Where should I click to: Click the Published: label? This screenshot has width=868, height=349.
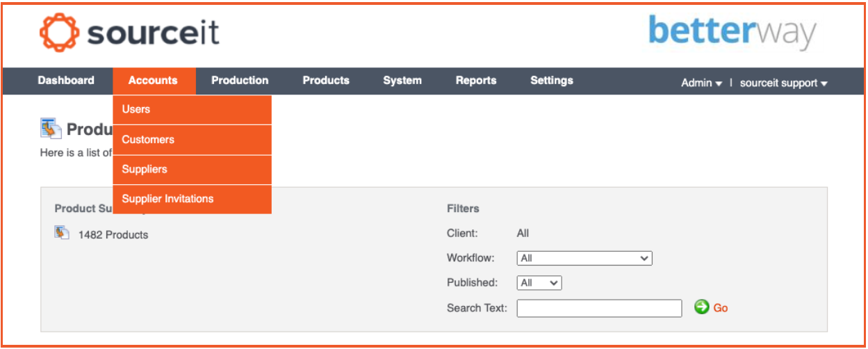[473, 283]
